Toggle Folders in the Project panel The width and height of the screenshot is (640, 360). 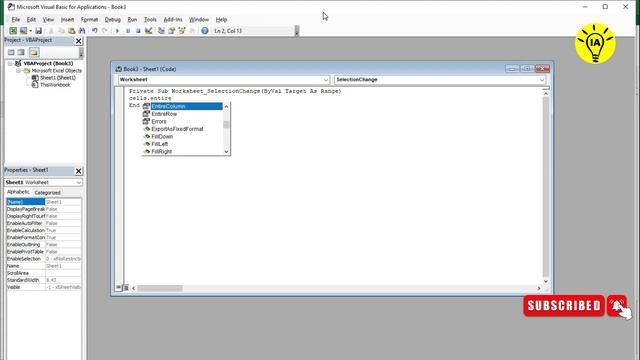point(34,52)
